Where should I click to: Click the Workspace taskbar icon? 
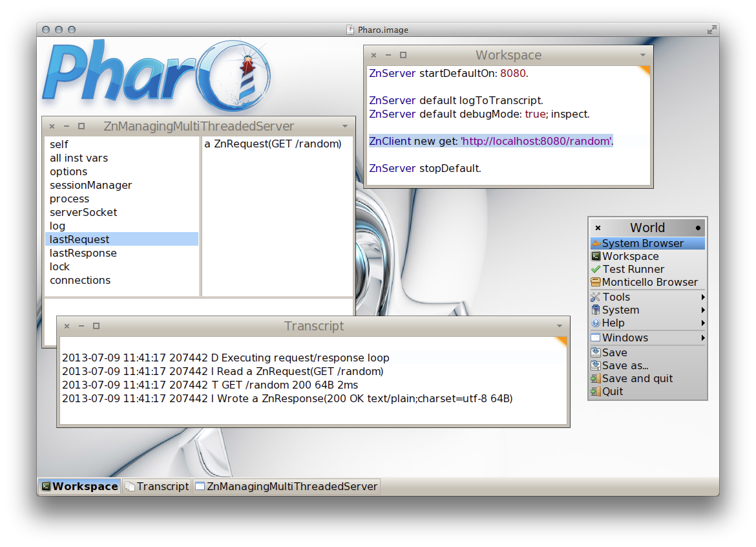(47, 486)
